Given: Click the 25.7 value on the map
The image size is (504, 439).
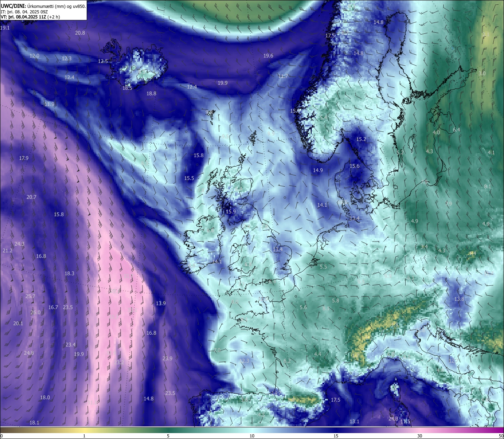Looking at the screenshot, I should coord(30,296).
